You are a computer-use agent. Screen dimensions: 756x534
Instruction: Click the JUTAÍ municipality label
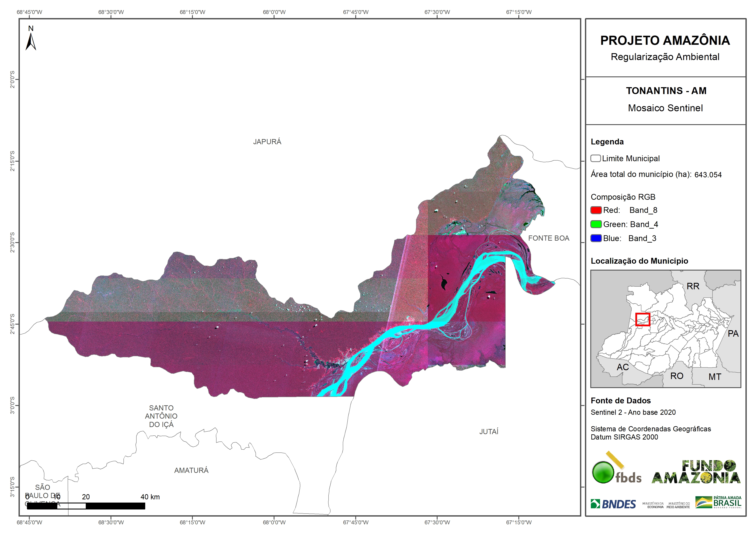489,431
